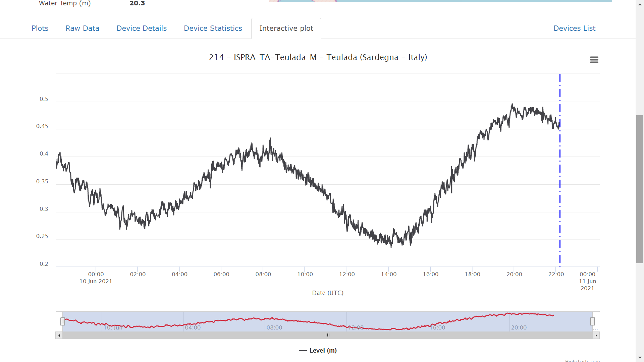Open the Devices List menu
Screen dimensions: 644x362
(574, 28)
